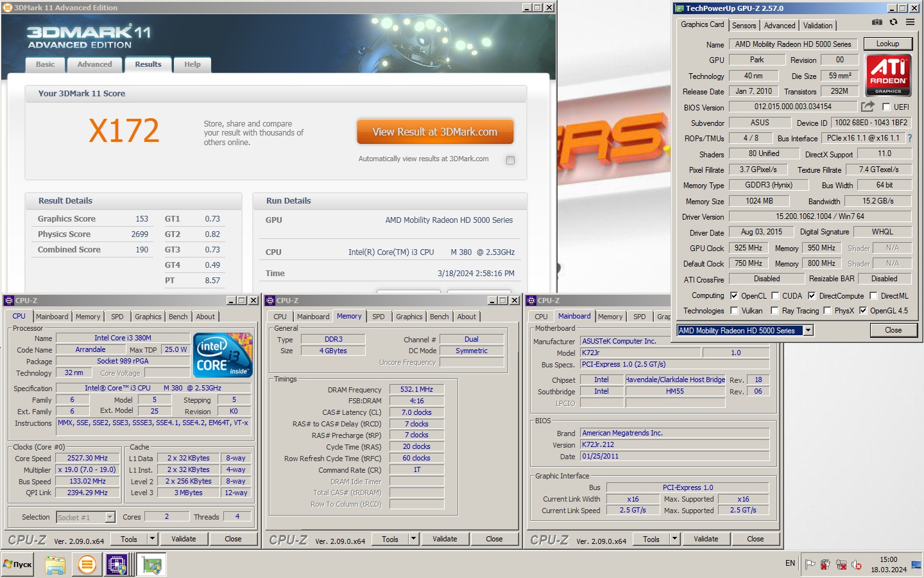Click View Result at 3DMark.com
The width and height of the screenshot is (924, 578).
point(435,132)
